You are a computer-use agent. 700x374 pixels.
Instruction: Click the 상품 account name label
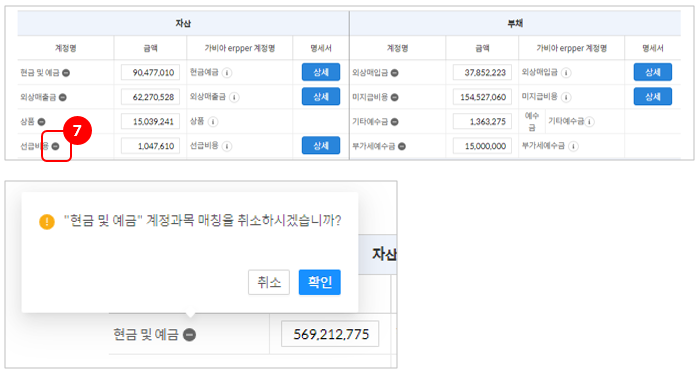[27, 121]
